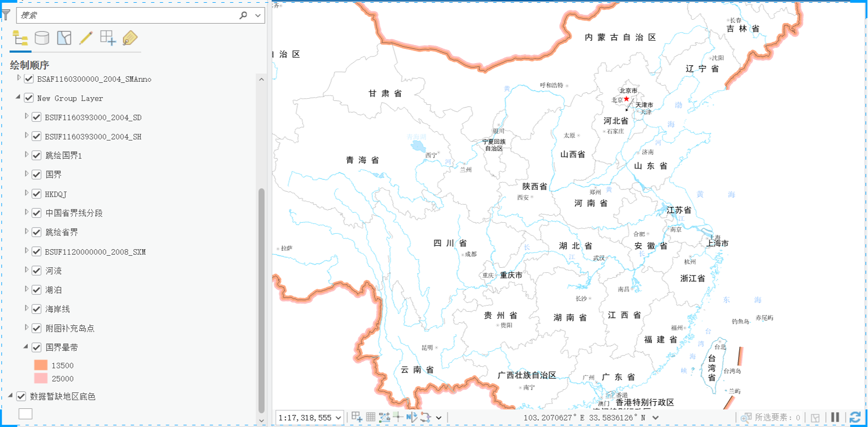Image resolution: width=868 pixels, height=427 pixels.
Task: Collapse the New Group Layer tree
Action: 18,97
